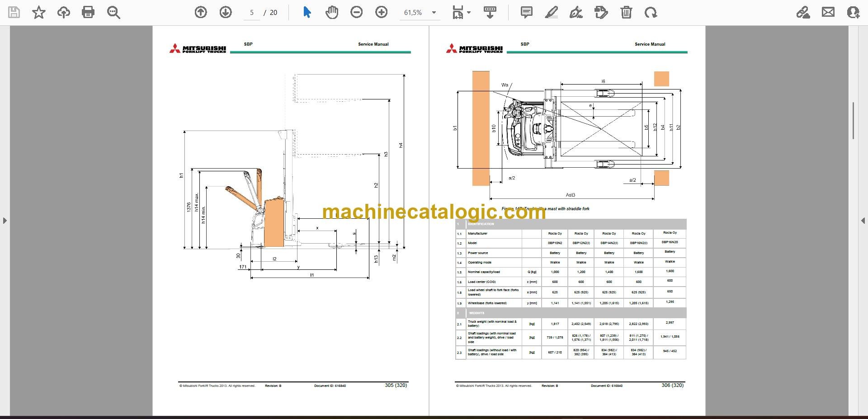Click the "Nominal capacity/load" row label
Viewport: 868px width, 419px height.
pos(484,272)
